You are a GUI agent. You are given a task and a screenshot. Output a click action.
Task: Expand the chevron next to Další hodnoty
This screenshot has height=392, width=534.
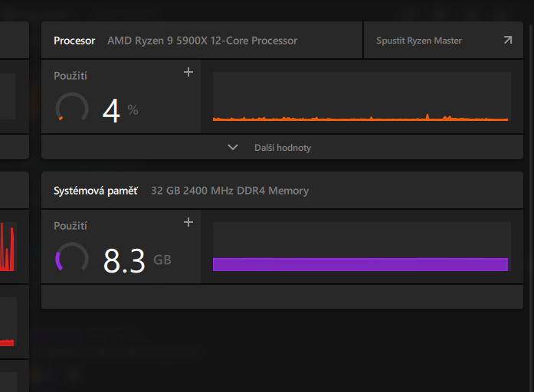click(233, 148)
